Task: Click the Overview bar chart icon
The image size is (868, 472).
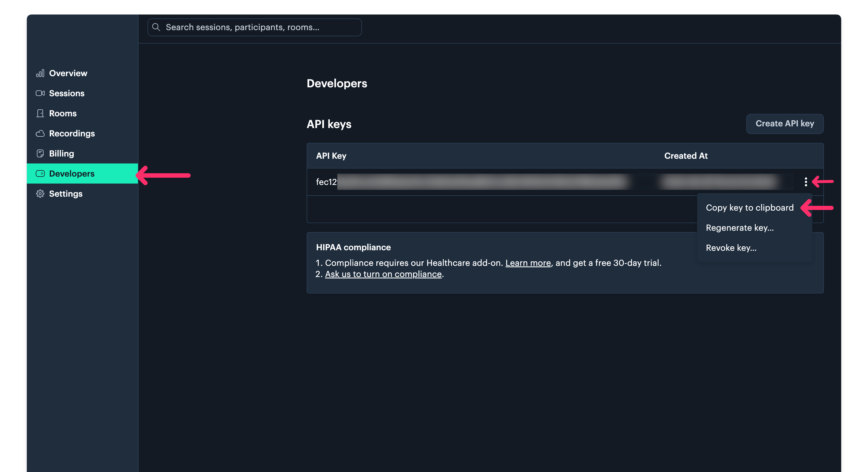Action: 40,73
